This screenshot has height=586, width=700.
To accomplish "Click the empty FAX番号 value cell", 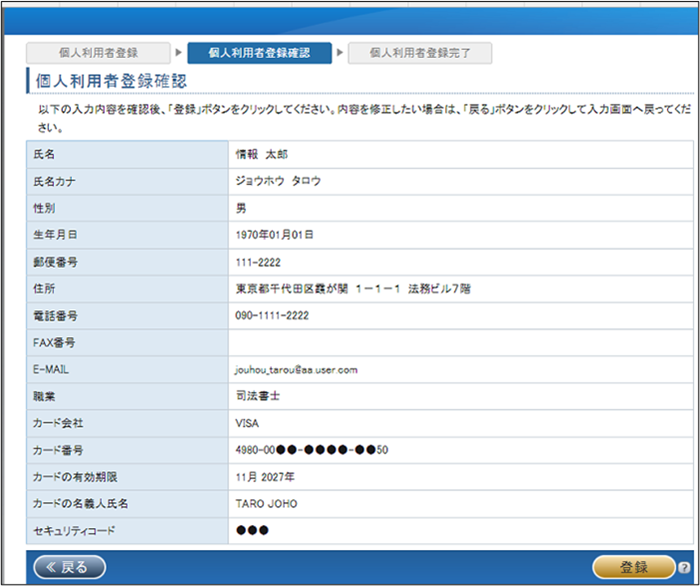I will [x=460, y=342].
